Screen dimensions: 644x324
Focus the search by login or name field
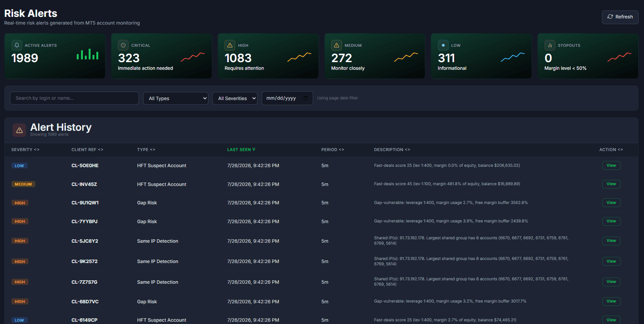point(74,98)
